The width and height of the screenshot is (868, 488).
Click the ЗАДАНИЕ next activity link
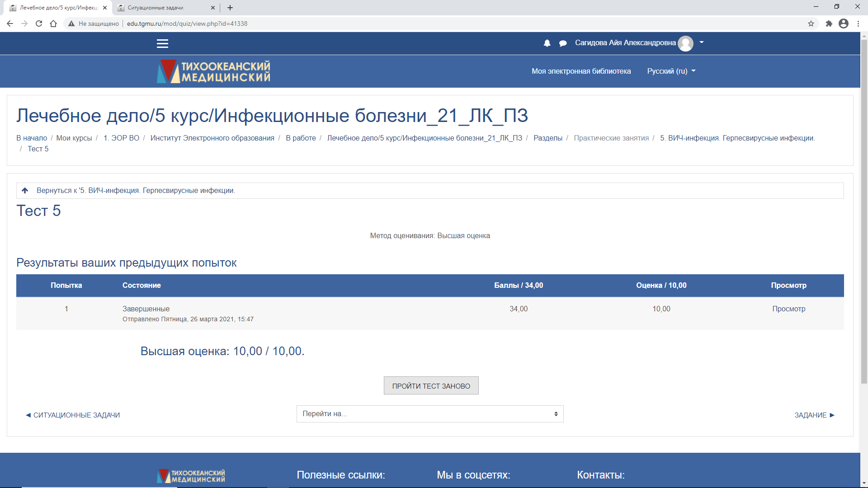(x=814, y=415)
